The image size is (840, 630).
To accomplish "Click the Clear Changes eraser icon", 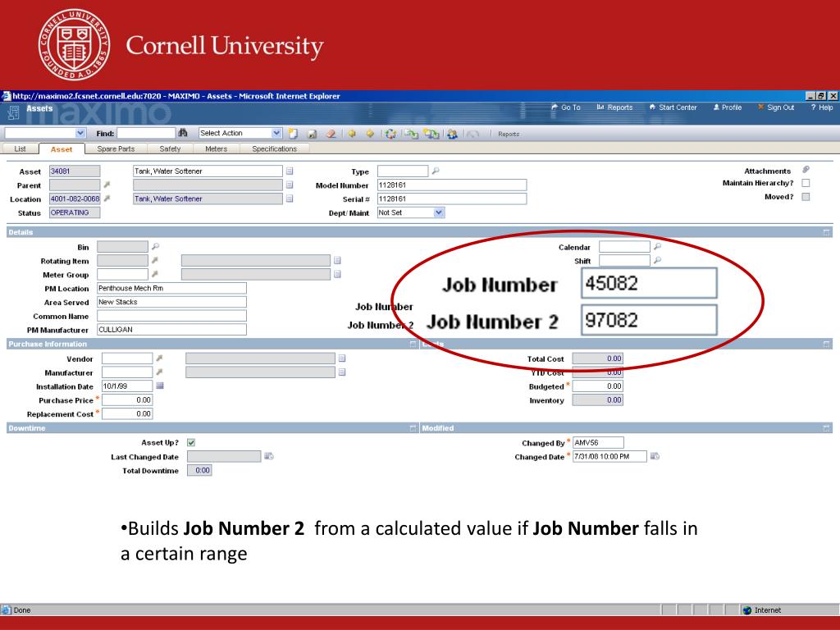I will click(331, 134).
